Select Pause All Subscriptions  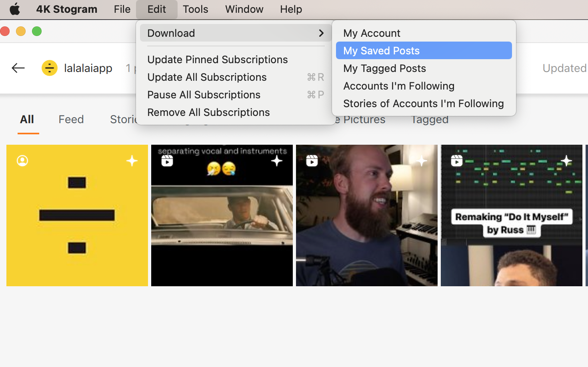click(204, 95)
